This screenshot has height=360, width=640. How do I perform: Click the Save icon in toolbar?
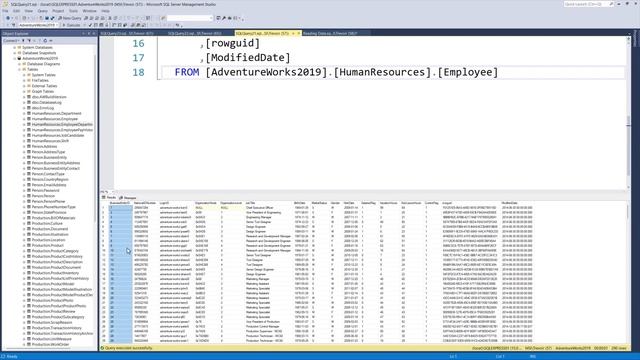point(47,18)
